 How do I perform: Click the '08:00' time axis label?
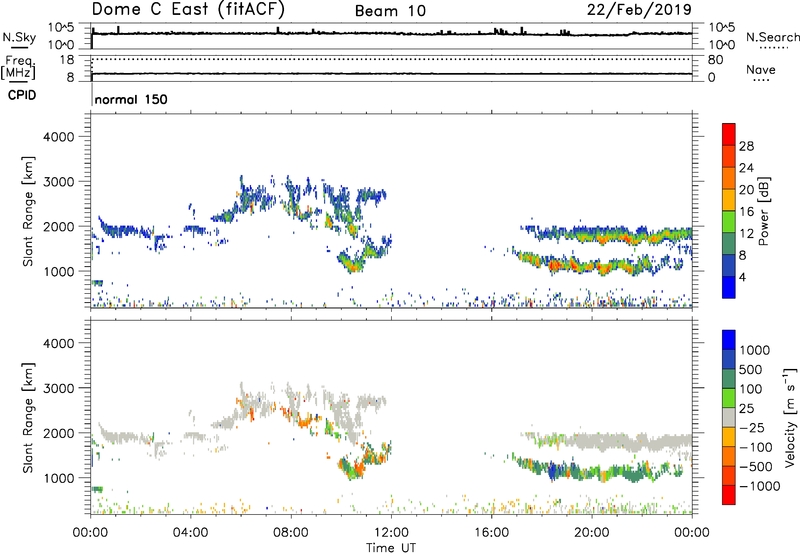click(x=291, y=533)
